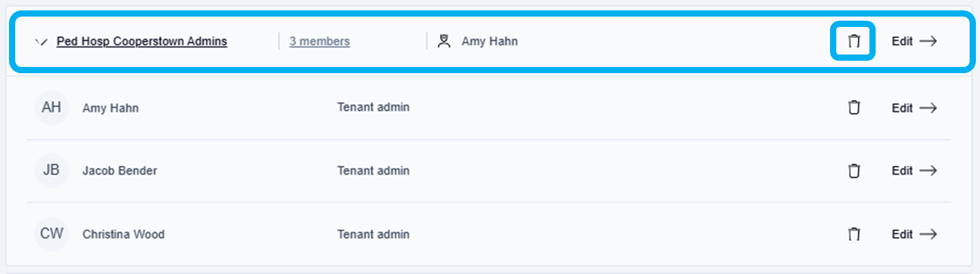This screenshot has height=274, width=980.
Task: Select Jacob Bender name in member list
Action: 120,170
